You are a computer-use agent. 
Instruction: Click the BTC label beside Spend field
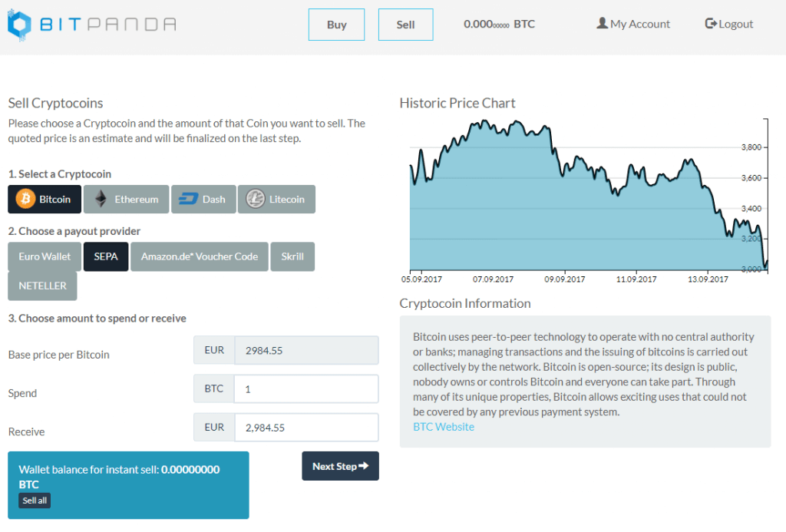tap(214, 388)
